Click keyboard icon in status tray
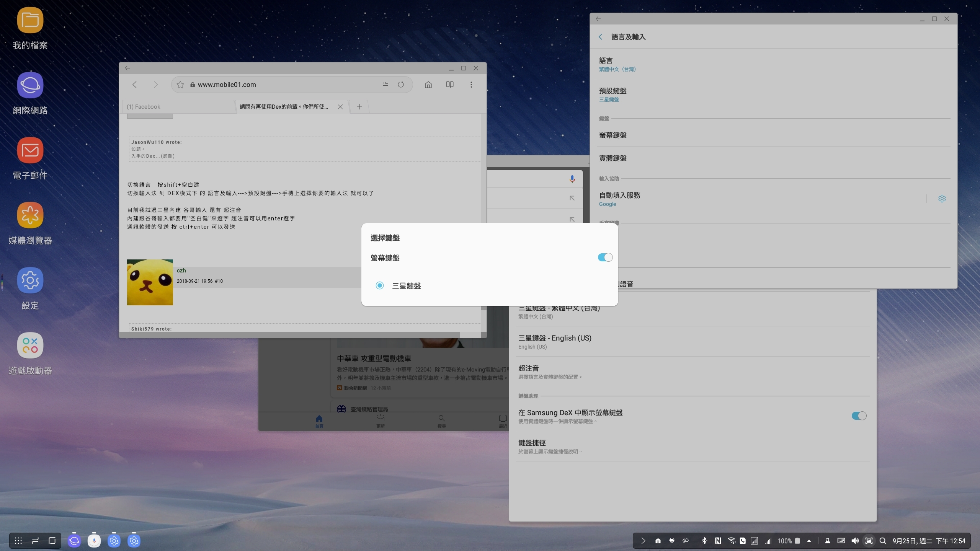Screen dimensions: 980x551 (841, 541)
